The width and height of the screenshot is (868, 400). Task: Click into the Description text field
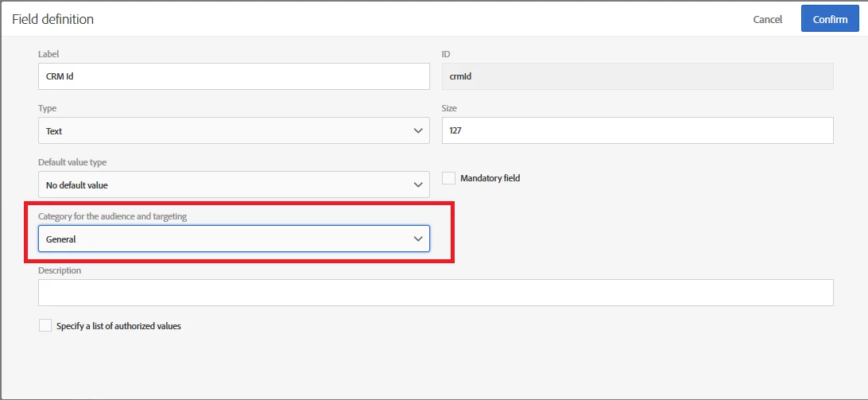click(436, 293)
